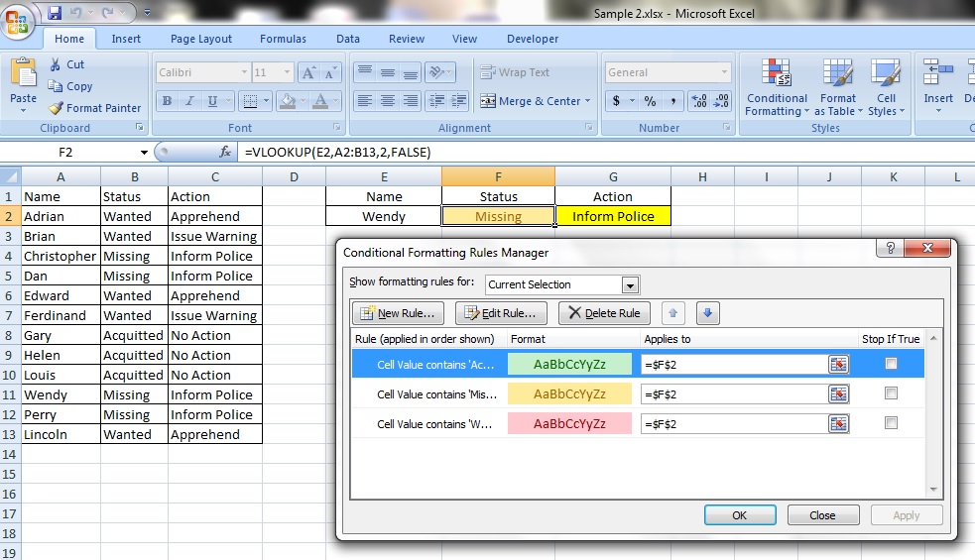This screenshot has height=560, width=975.
Task: Check Stop If True for third rule
Action: point(891,423)
